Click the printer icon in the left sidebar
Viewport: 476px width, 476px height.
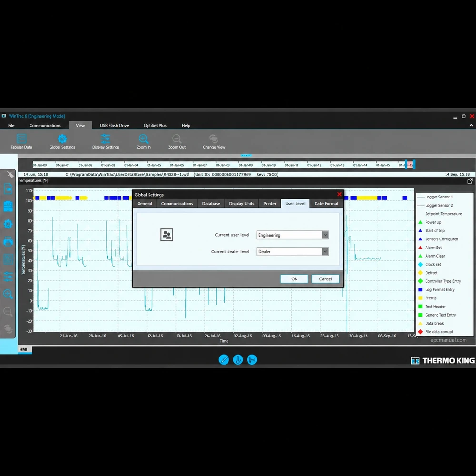(8, 242)
